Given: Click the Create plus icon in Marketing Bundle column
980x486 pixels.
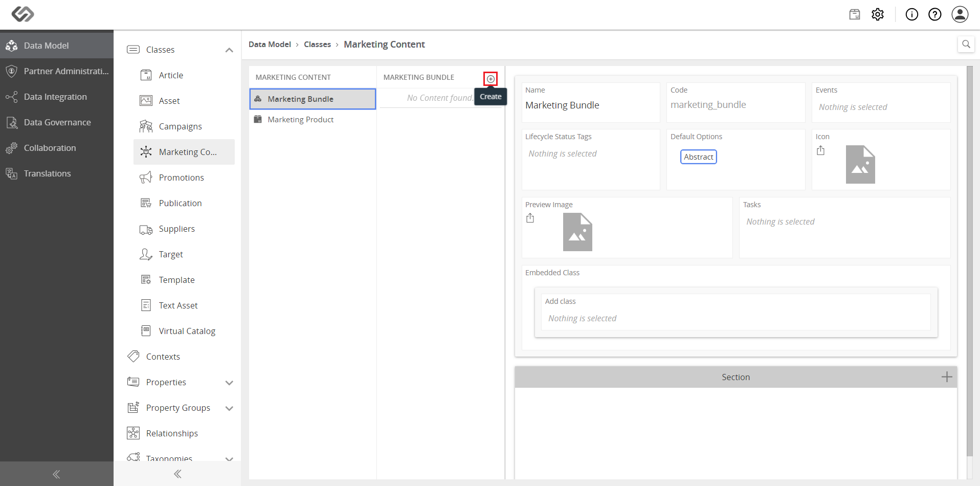Looking at the screenshot, I should [491, 79].
